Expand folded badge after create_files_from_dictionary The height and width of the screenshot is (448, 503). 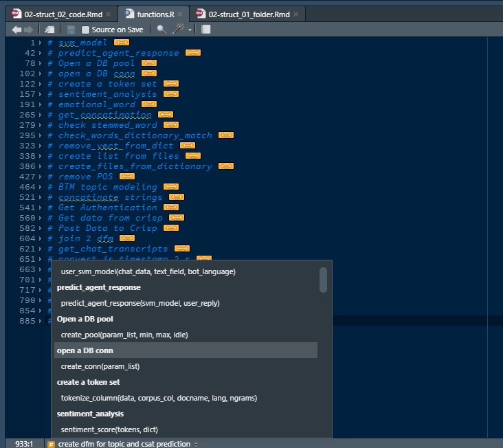pos(226,166)
